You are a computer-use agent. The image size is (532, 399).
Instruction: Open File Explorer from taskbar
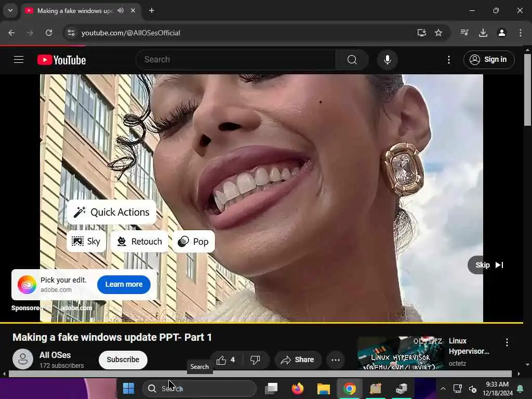click(323, 388)
